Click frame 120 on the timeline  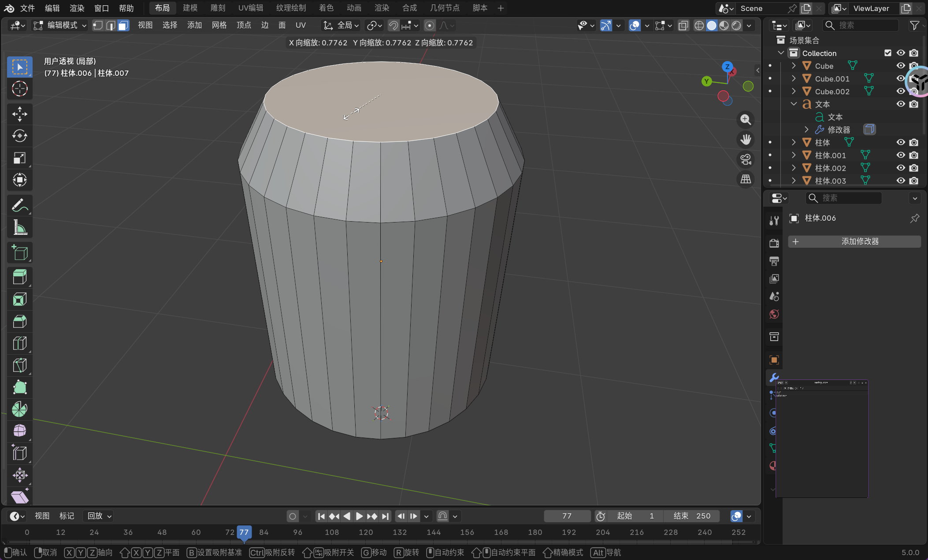pos(366,532)
